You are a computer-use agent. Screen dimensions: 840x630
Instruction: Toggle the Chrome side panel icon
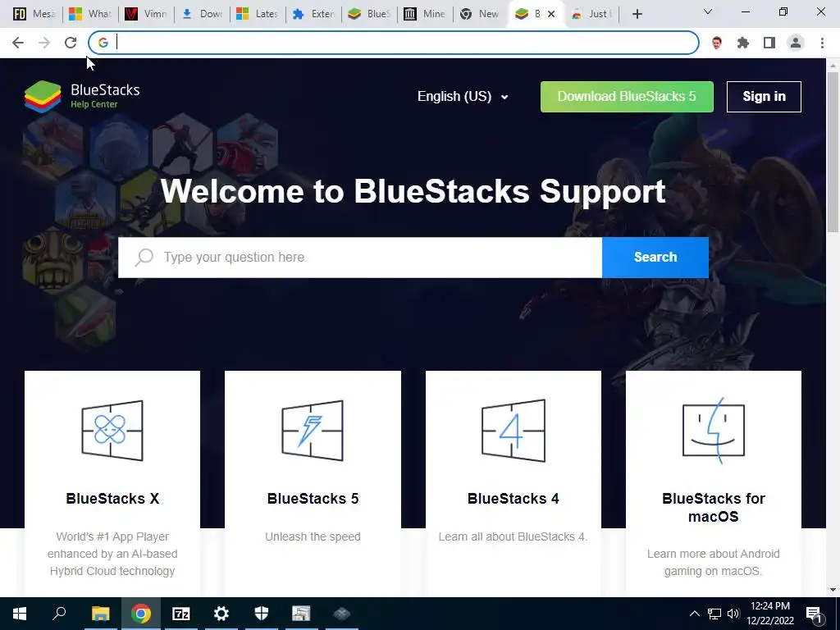769,43
